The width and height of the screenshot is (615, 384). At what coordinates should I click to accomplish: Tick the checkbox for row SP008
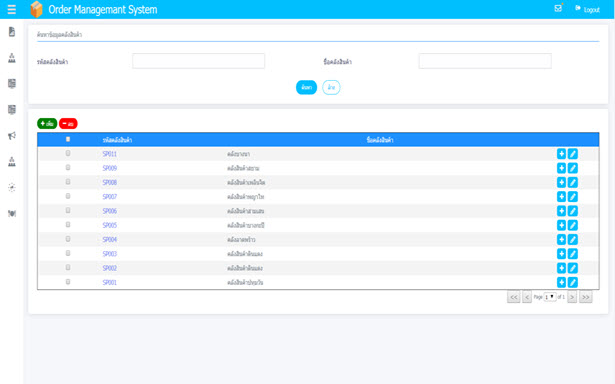coord(68,182)
